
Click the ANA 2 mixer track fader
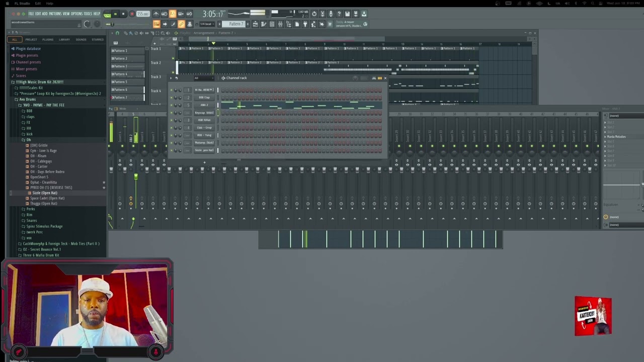(135, 176)
